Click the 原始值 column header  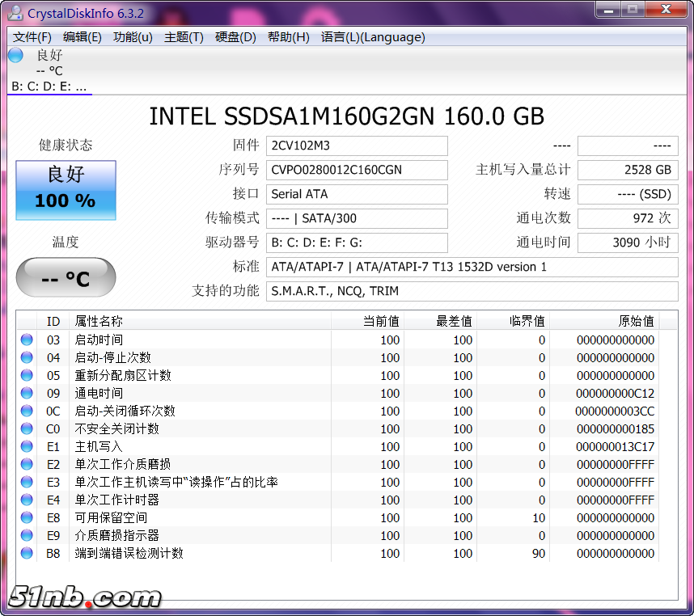pos(604,321)
